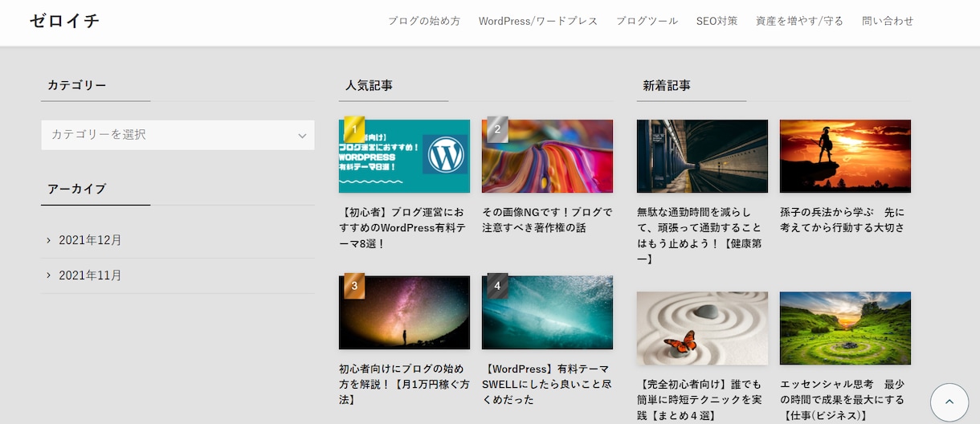
Task: Click the dark rank 4 badge
Action: [497, 286]
